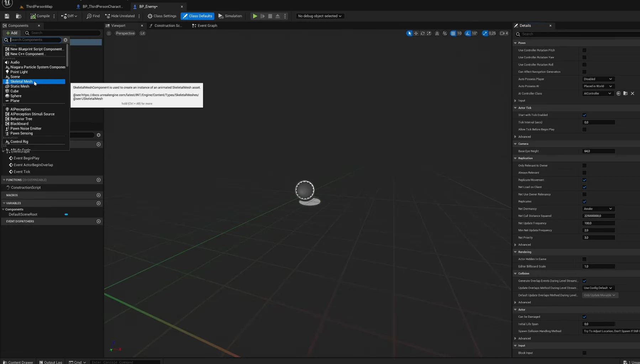Screen dimensions: 640x364
Task: Show Class Defaults
Action: tap(198, 16)
